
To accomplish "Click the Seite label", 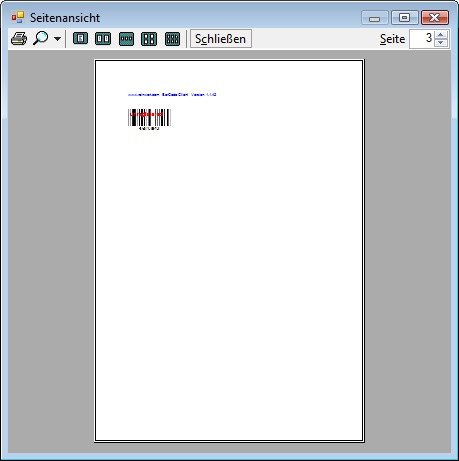I will (392, 39).
